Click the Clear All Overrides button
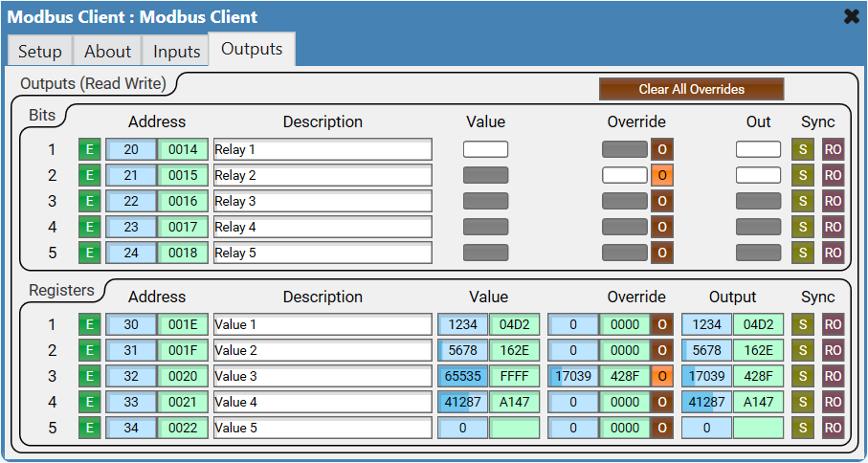 [691, 90]
